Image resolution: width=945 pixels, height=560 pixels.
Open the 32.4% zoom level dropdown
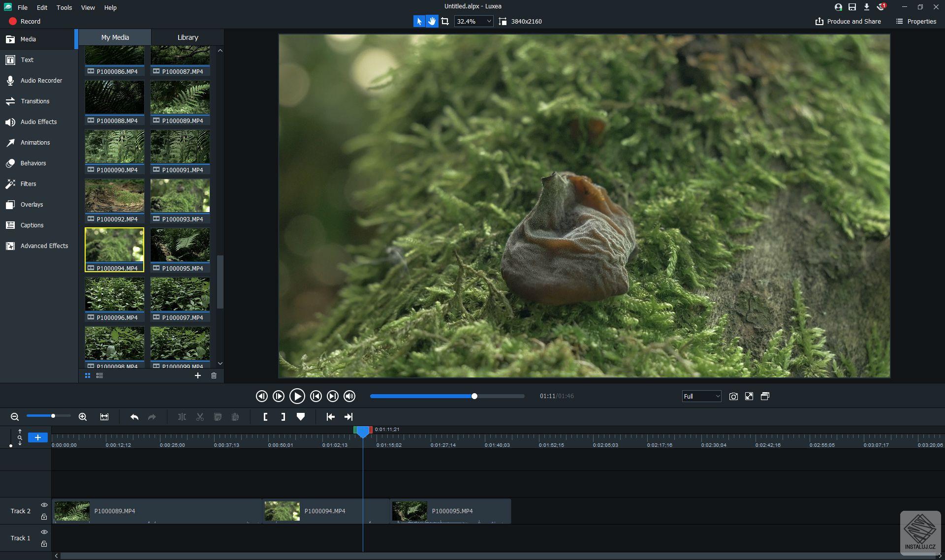[473, 21]
